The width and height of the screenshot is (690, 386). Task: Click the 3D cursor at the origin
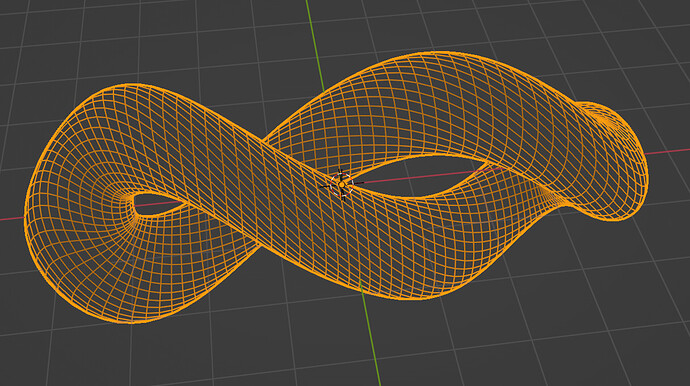click(342, 184)
